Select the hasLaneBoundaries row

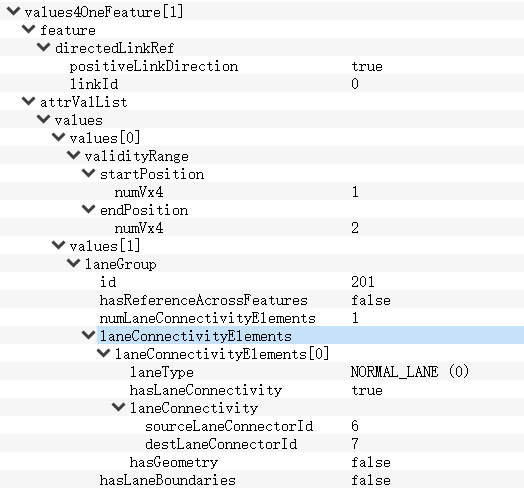262,480
